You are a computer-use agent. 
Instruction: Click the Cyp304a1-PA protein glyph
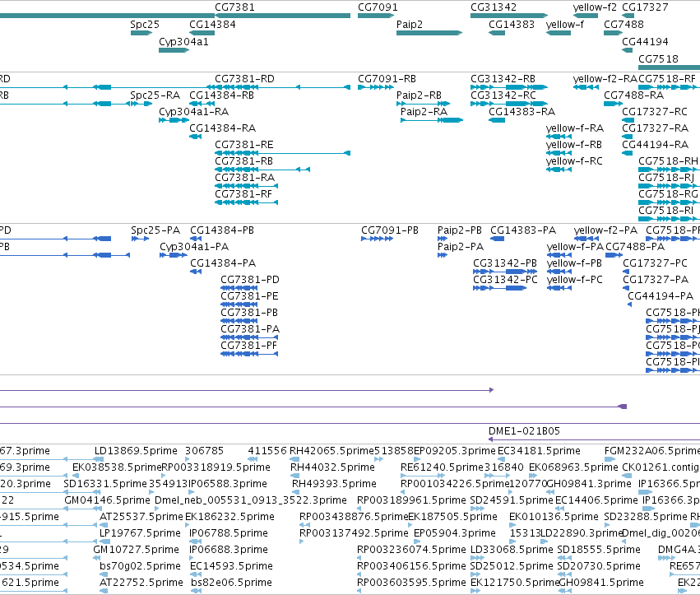coord(174,255)
